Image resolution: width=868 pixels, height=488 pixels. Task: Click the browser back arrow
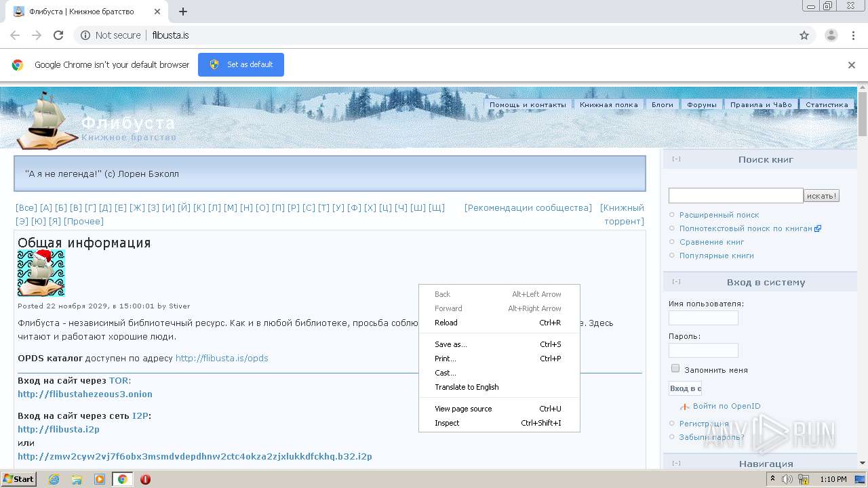coord(15,35)
